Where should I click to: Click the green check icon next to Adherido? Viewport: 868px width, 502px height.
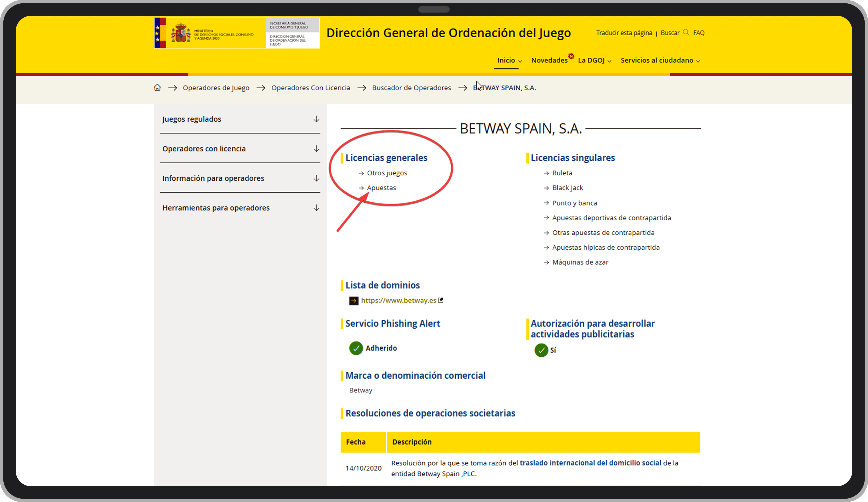tap(356, 348)
